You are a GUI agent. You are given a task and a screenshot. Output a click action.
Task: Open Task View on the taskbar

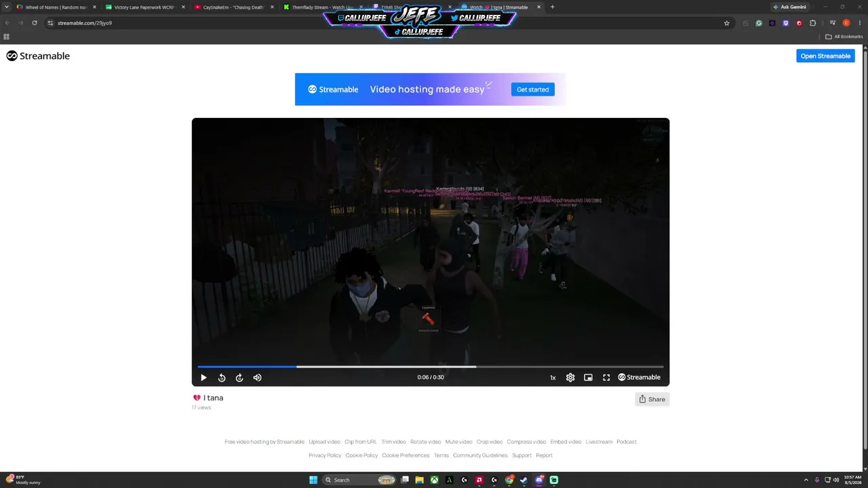click(405, 480)
